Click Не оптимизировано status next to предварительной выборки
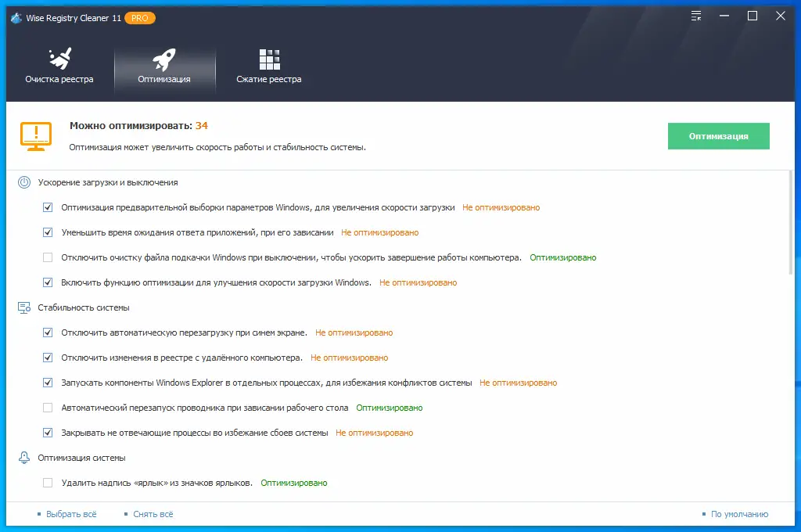This screenshot has height=532, width=801. point(501,207)
